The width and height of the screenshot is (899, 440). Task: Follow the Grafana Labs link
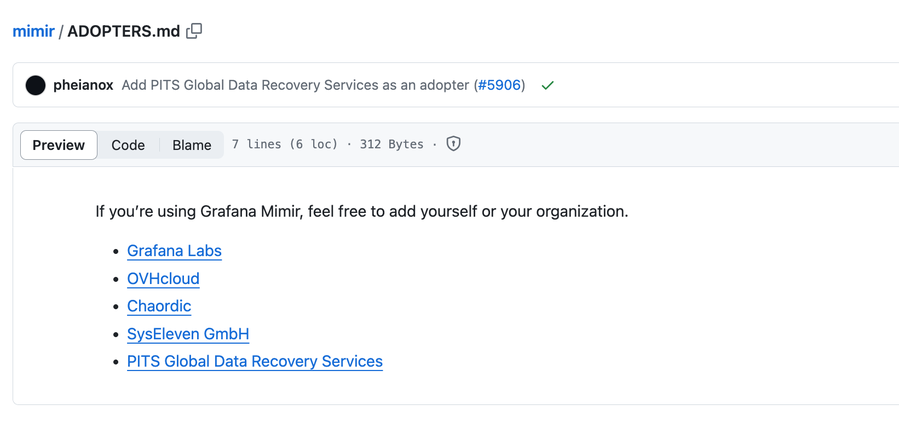[x=174, y=251]
